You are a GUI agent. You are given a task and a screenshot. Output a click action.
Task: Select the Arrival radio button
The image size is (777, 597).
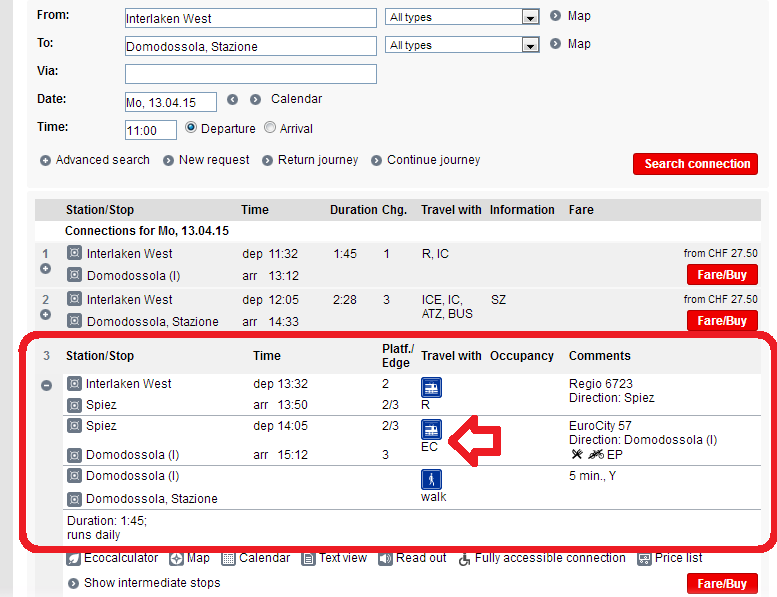(x=270, y=127)
